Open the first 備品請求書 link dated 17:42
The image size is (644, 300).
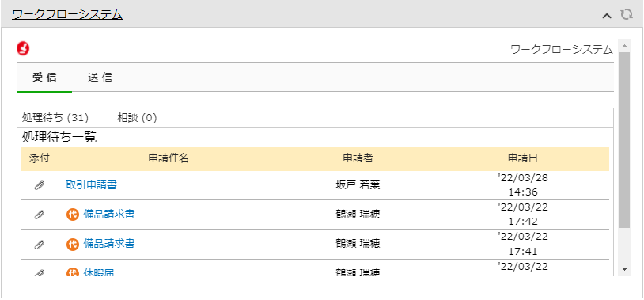[x=109, y=214]
